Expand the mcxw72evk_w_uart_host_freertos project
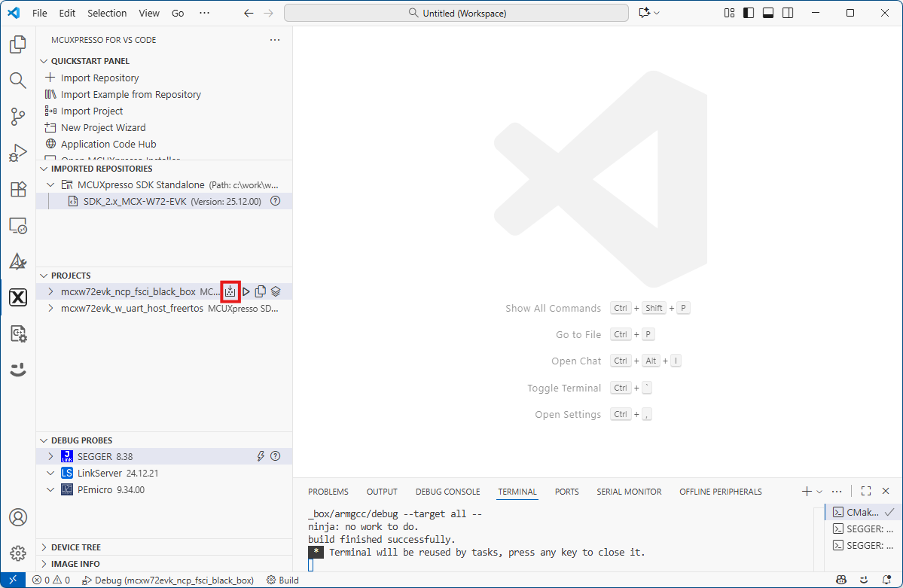 tap(50, 308)
